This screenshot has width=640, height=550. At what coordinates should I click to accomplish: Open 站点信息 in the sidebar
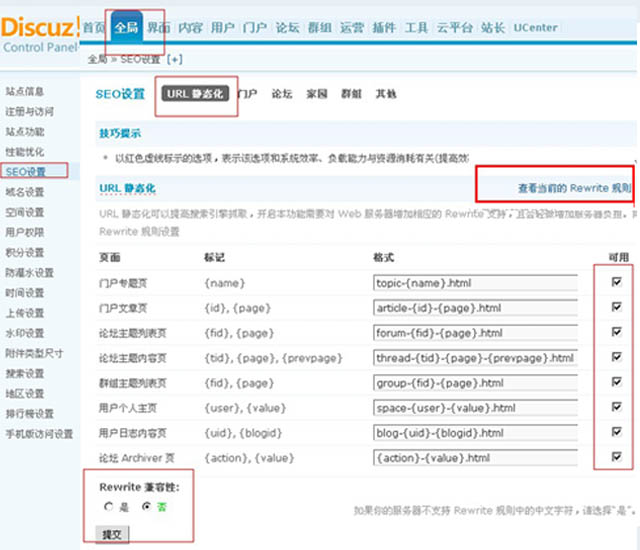[24, 91]
